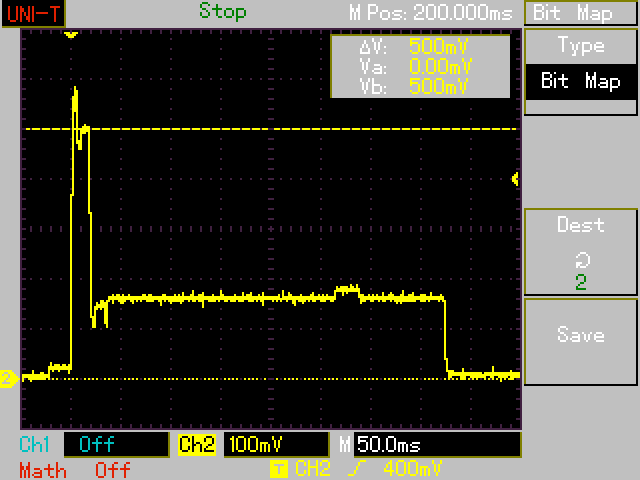640x480 pixels.
Task: Click the Dest value 2
Action: coord(581,282)
